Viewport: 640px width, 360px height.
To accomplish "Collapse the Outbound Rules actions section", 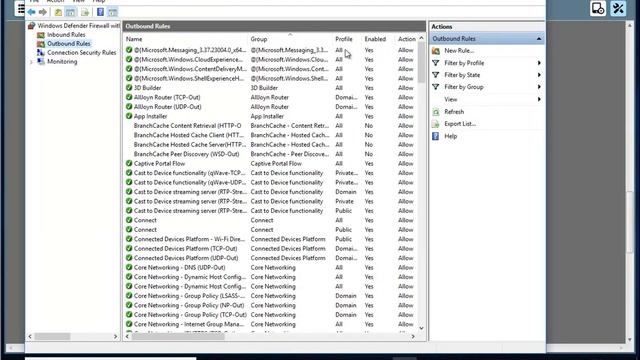I will 539,39.
